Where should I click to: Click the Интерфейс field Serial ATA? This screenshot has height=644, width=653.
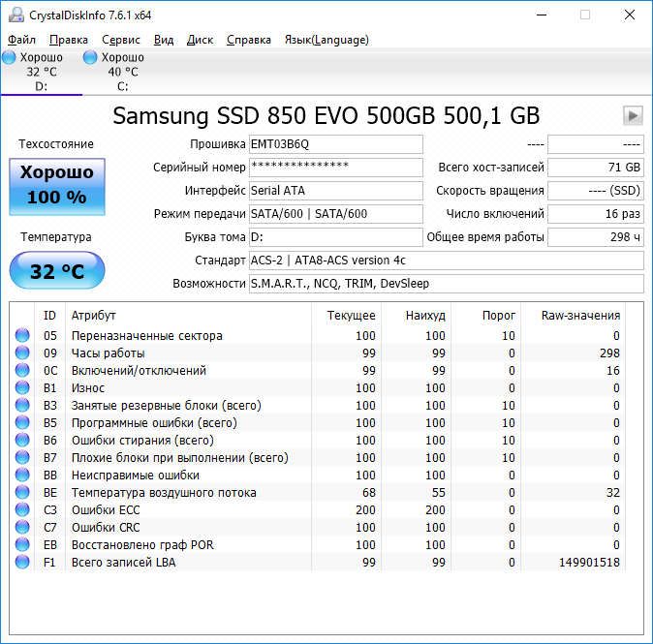pos(336,191)
